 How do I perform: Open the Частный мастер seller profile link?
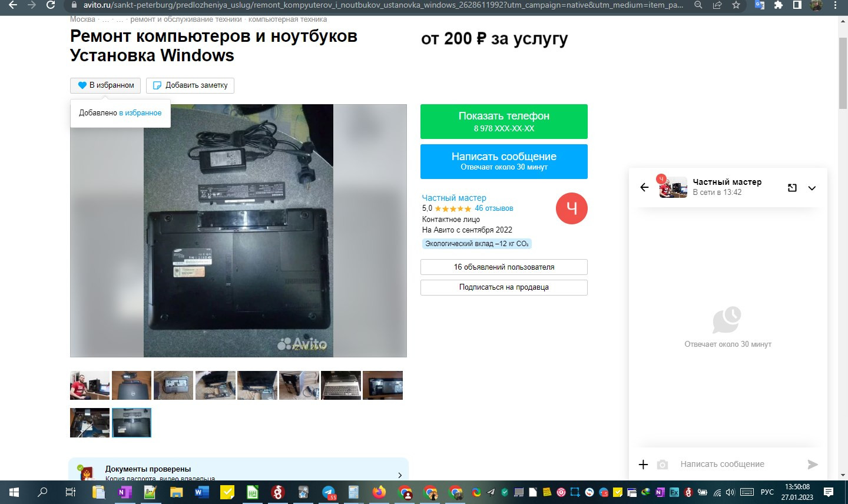[454, 198]
